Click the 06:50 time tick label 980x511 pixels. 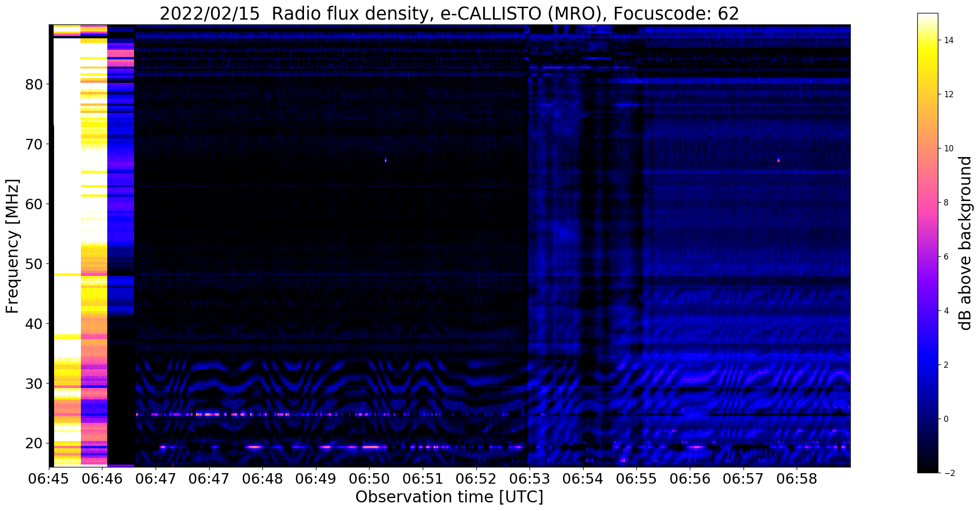click(369, 478)
